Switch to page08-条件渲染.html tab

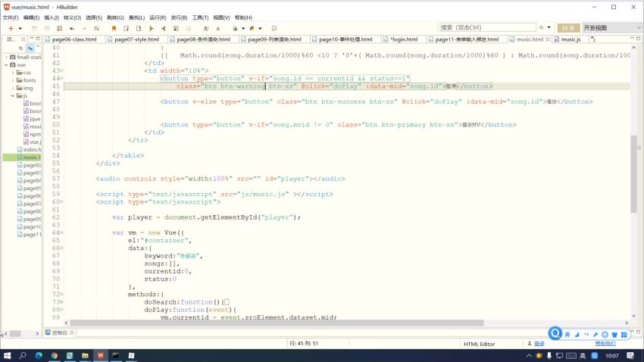coord(203,39)
